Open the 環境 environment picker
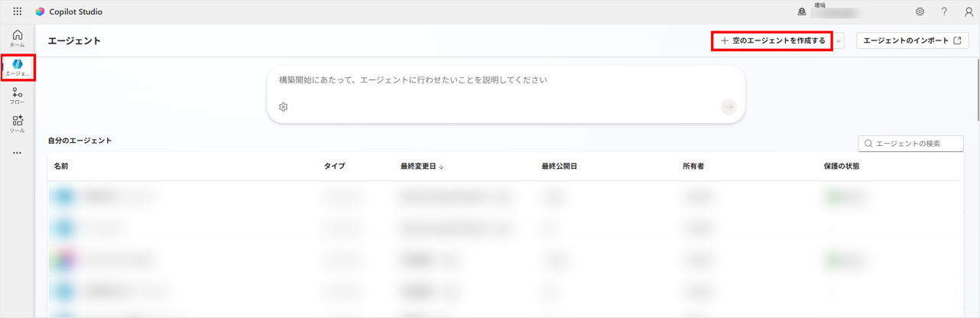Image resolution: width=980 pixels, height=318 pixels. [829, 12]
